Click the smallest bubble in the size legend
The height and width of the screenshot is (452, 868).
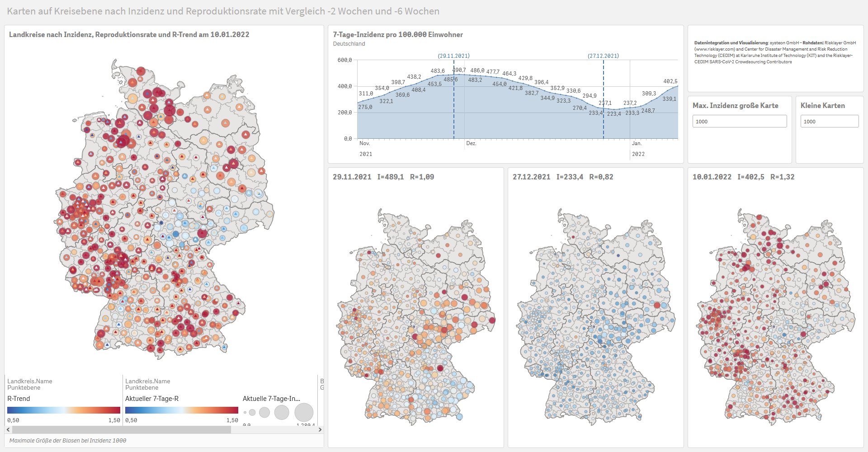click(245, 412)
